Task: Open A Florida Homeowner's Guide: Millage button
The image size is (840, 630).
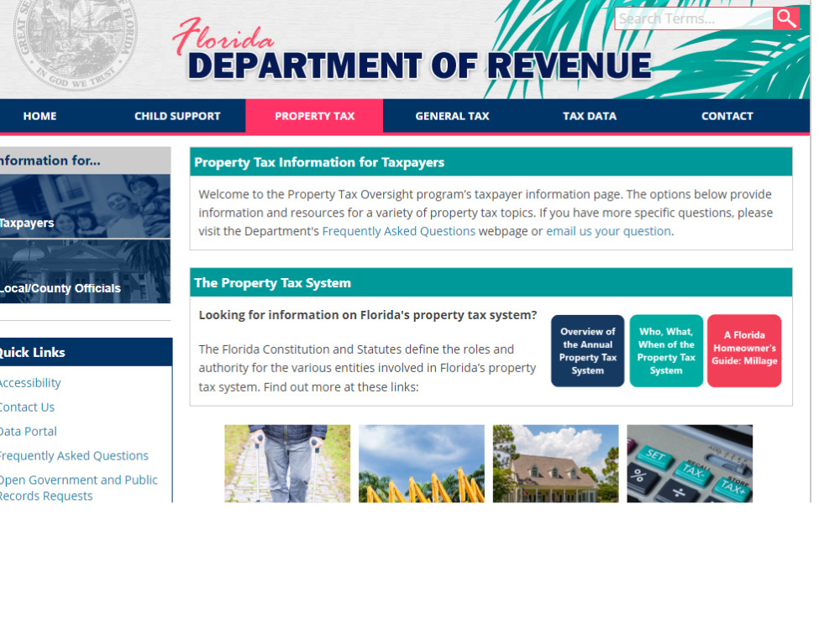Action: (744, 351)
